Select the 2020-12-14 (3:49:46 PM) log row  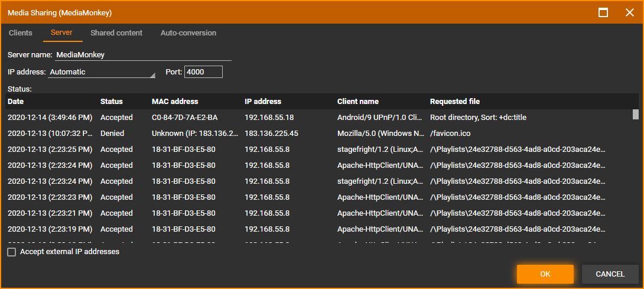coord(318,118)
